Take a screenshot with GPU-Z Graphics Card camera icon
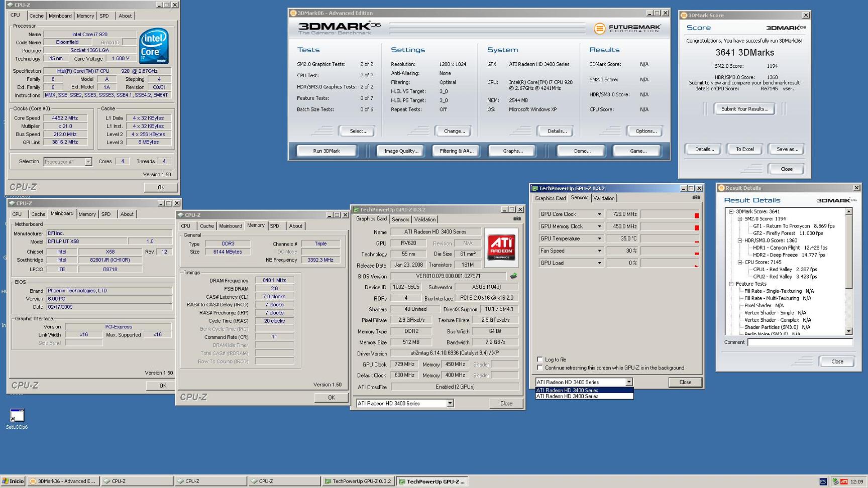Viewport: 868px width, 488px height. tap(517, 219)
